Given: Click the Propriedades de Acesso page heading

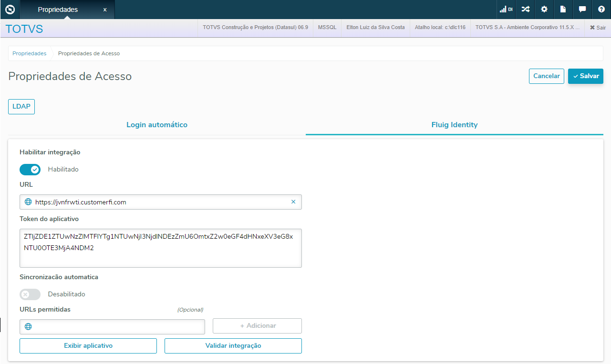Looking at the screenshot, I should pos(70,76).
